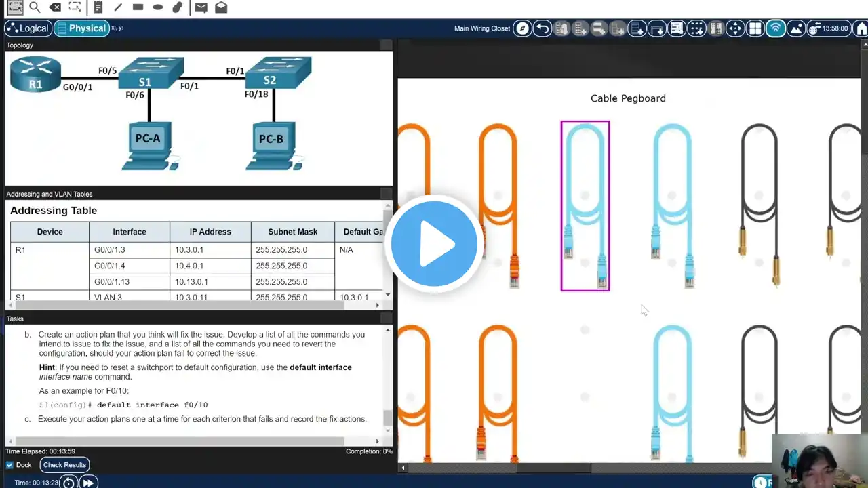The image size is (868, 488).
Task: Pick the highlighted light-blue cable on the pegboard
Action: pyautogui.click(x=585, y=206)
